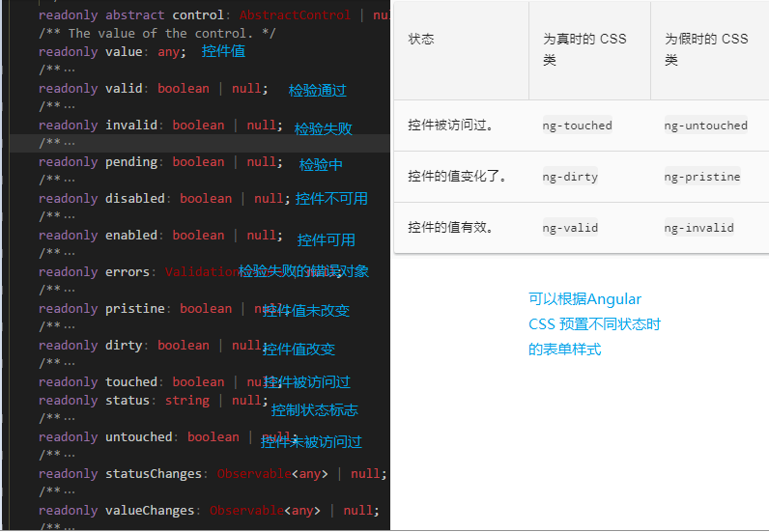Click the 'touched' property name
This screenshot has width=769, height=532.
[x=131, y=382]
